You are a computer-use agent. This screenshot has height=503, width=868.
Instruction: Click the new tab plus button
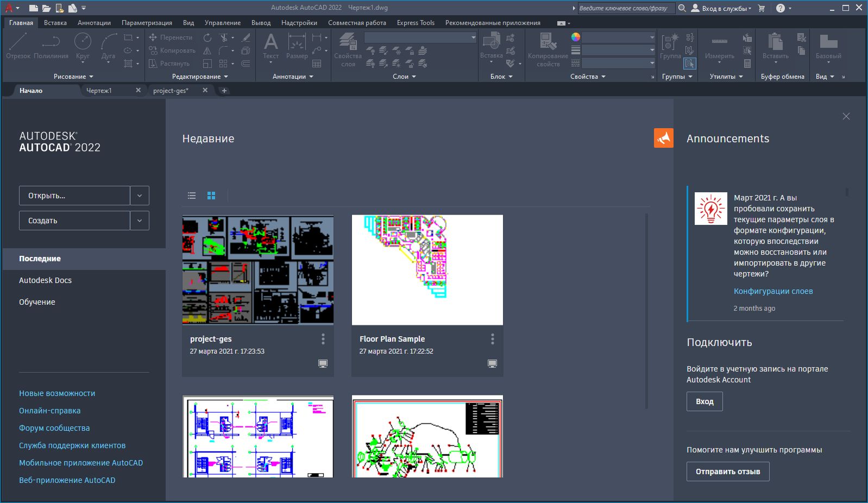click(x=224, y=91)
